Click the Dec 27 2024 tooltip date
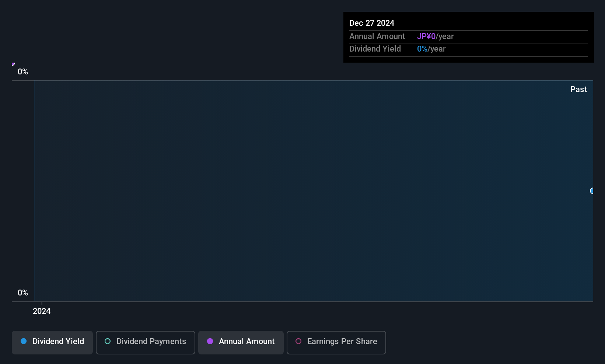 (x=372, y=23)
